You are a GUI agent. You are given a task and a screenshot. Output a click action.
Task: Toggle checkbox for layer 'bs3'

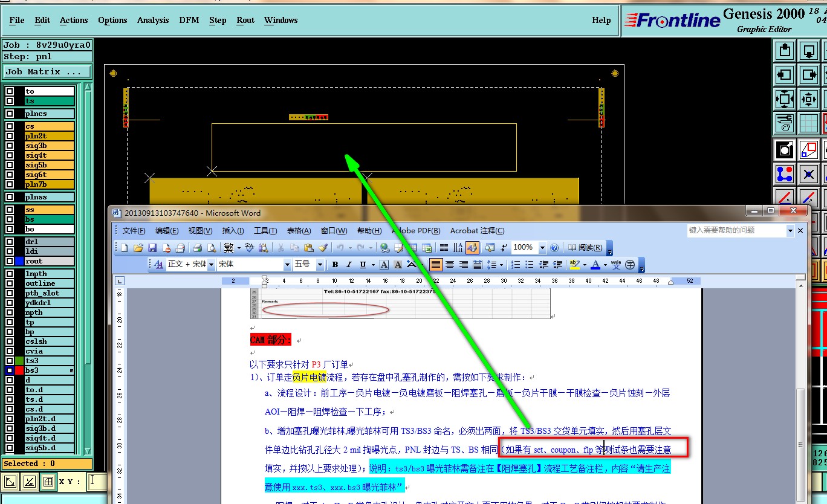pos(9,370)
